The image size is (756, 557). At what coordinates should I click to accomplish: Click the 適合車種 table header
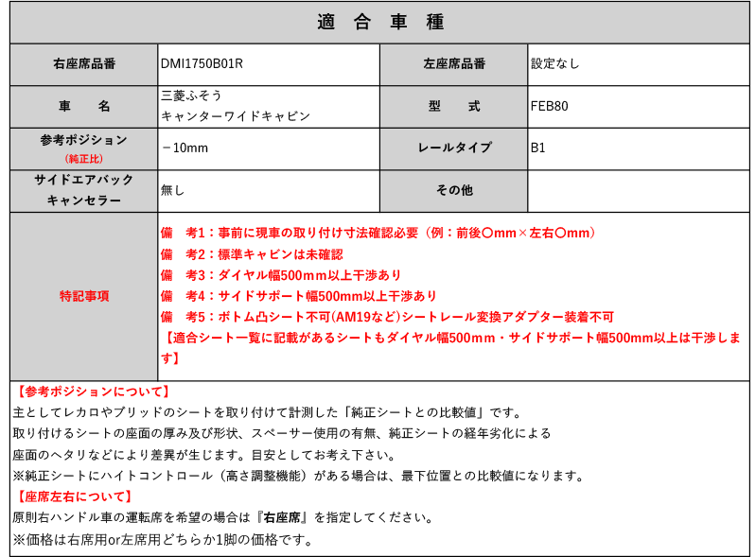coord(379,23)
